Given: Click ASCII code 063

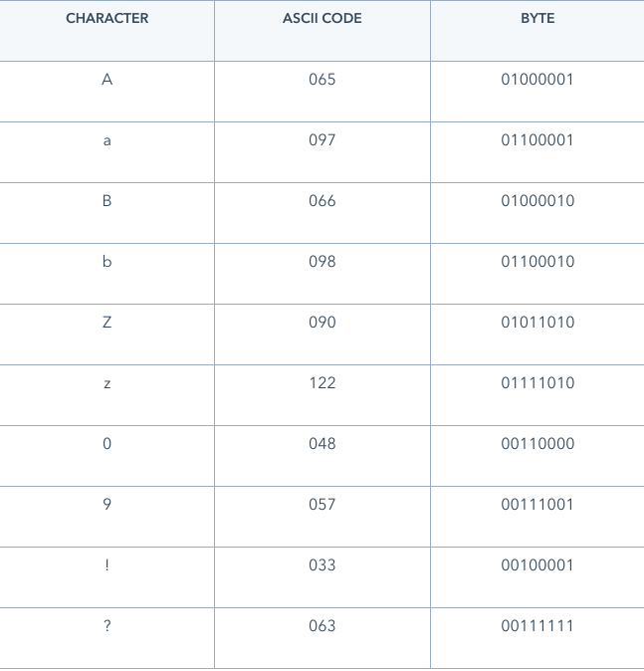Looking at the screenshot, I should pos(322,626).
